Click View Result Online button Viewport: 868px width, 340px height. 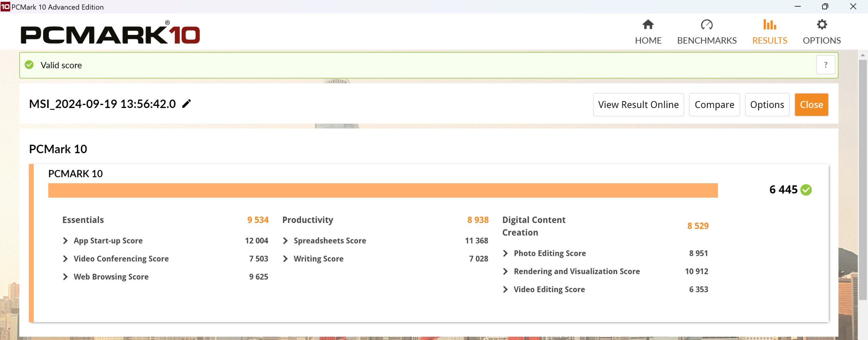point(638,105)
